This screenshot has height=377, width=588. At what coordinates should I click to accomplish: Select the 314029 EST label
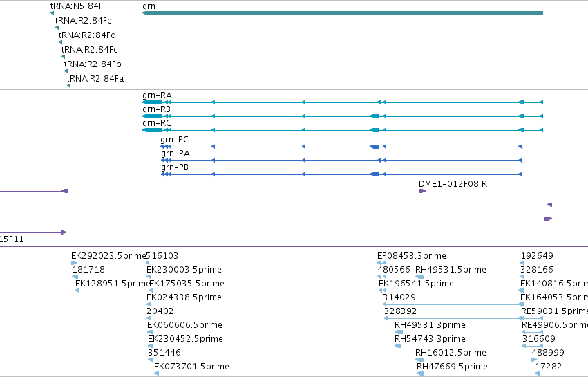399,297
